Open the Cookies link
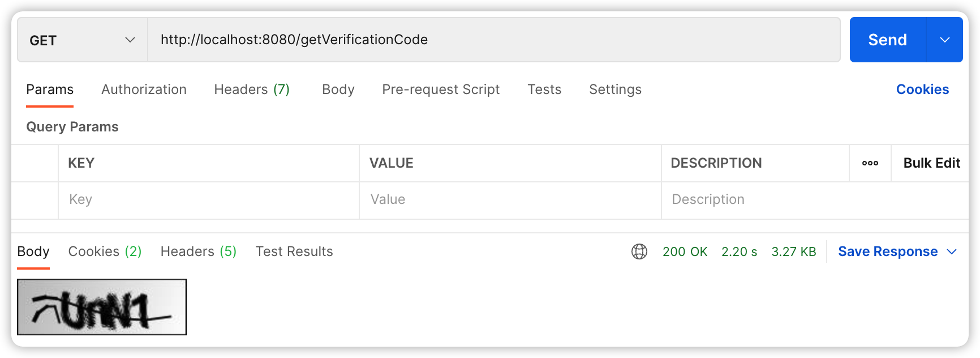 [x=922, y=89]
